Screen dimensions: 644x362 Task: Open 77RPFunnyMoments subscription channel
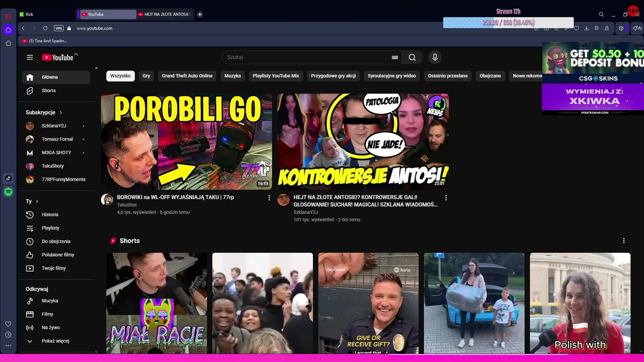pos(56,179)
